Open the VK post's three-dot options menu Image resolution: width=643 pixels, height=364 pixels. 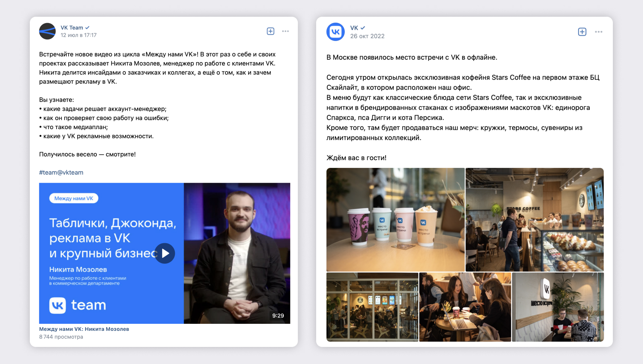[599, 32]
